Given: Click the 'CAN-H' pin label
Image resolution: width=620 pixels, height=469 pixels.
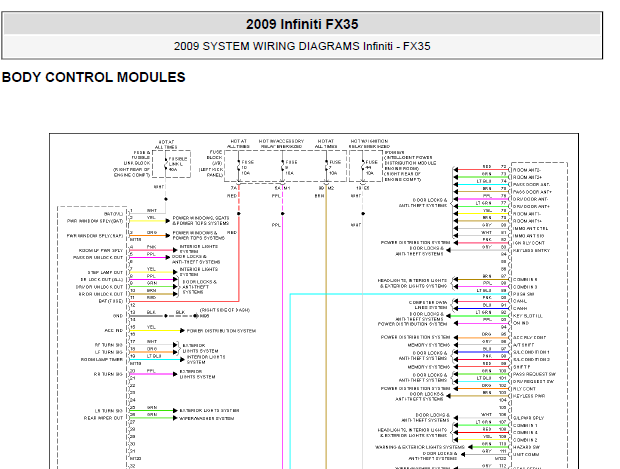Looking at the screenshot, I should [x=520, y=308].
